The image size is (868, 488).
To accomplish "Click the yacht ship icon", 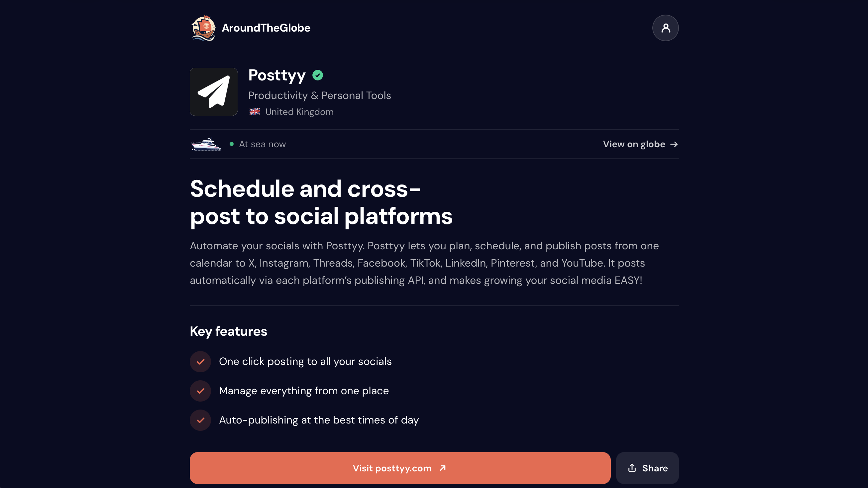I will [x=206, y=144].
